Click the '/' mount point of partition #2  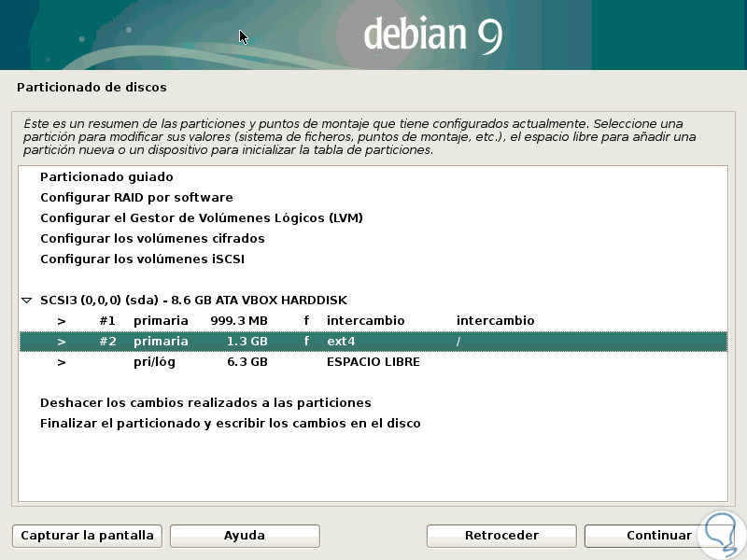point(458,342)
